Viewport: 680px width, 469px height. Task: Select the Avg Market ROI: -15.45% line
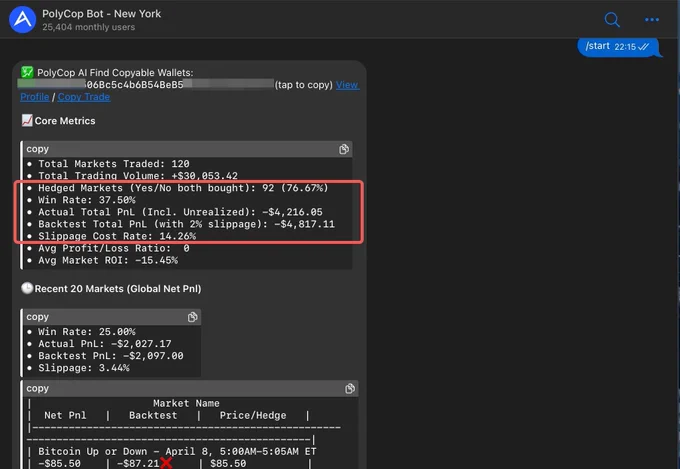coord(102,260)
